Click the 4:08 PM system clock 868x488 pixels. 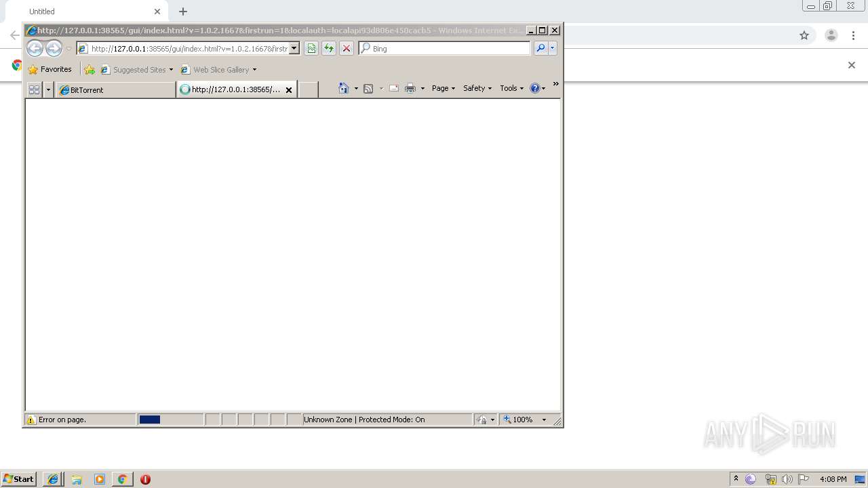click(x=833, y=479)
